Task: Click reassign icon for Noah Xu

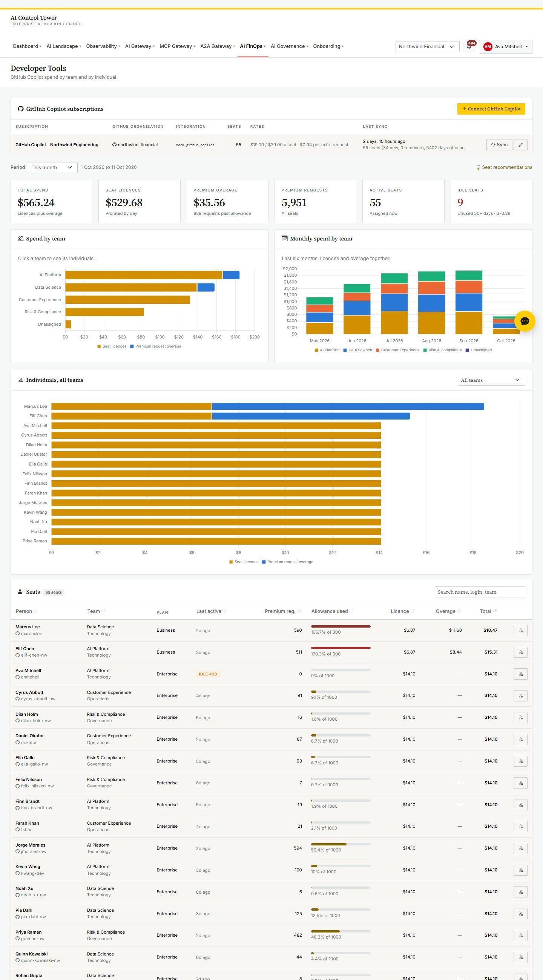Action: click(x=520, y=892)
